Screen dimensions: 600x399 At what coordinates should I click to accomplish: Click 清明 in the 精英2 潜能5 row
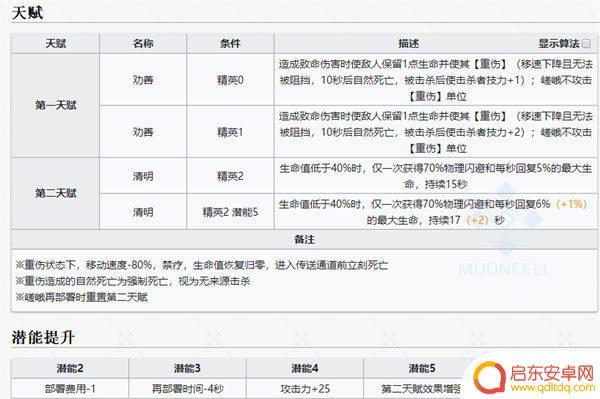click(143, 212)
